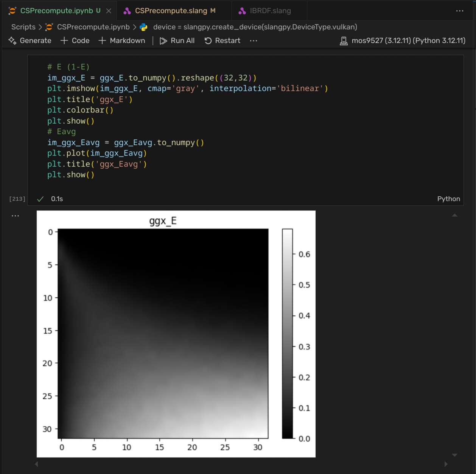Click the Run All play icon
476x474 pixels.
(x=163, y=40)
